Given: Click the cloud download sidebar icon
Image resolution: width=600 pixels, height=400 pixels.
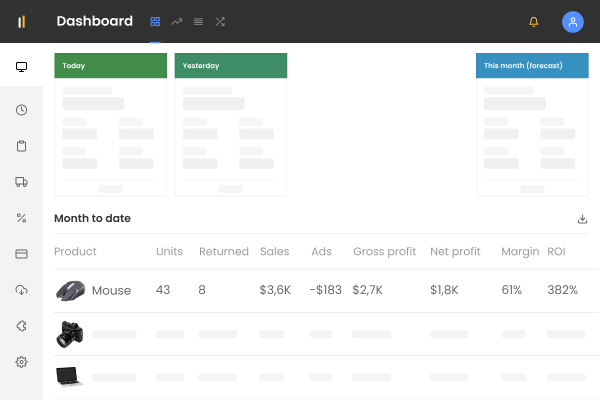Looking at the screenshot, I should (21, 290).
